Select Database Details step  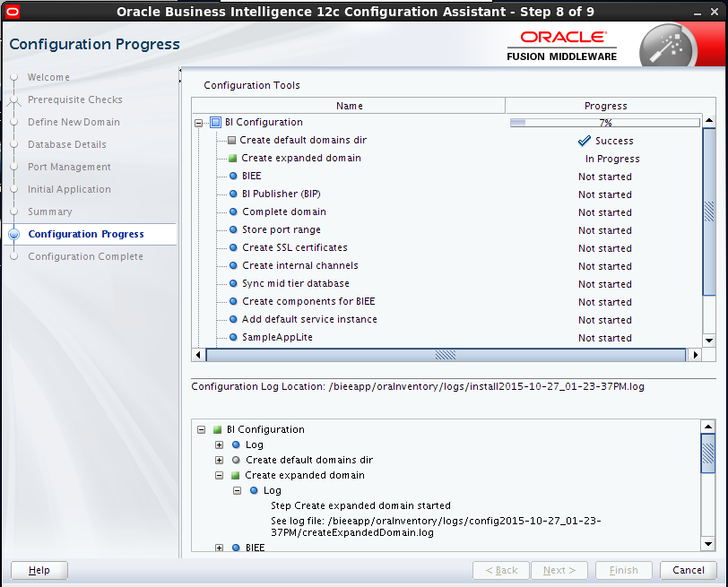click(67, 144)
